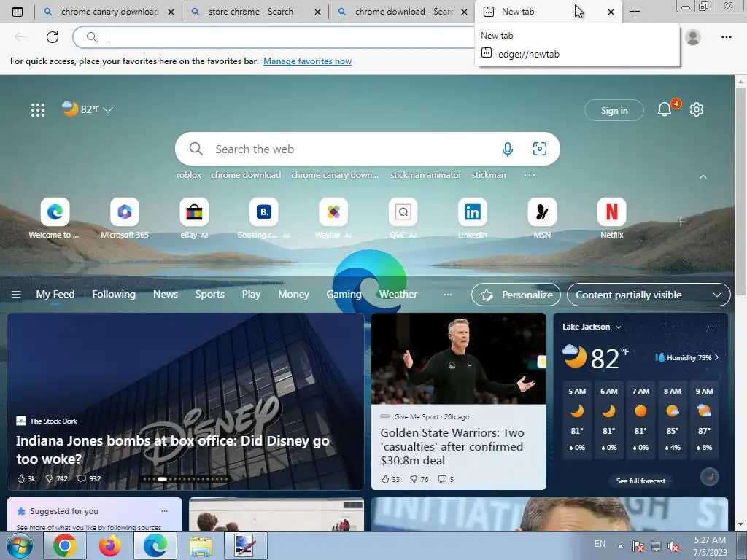Select the News feed tab
Viewport: 747px width, 560px height.
(x=166, y=295)
